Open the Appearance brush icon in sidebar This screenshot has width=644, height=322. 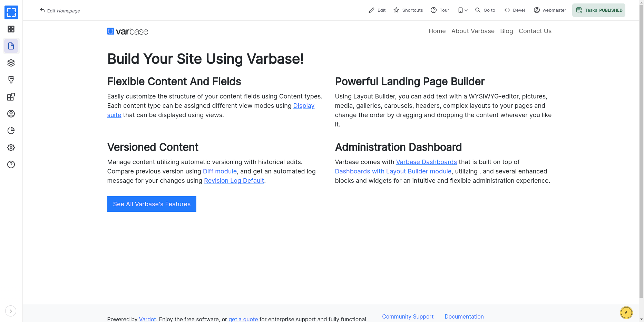(x=11, y=80)
